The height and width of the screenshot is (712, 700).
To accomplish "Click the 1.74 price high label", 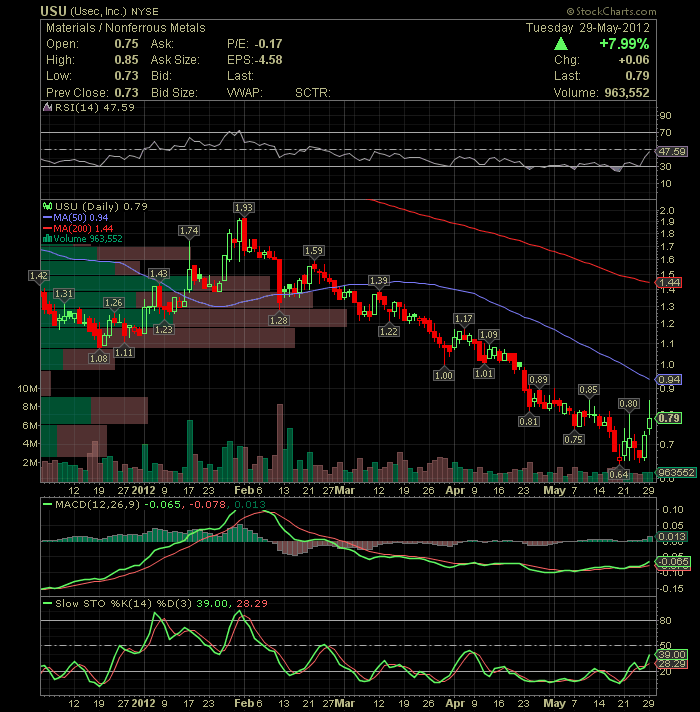I will (x=189, y=231).
